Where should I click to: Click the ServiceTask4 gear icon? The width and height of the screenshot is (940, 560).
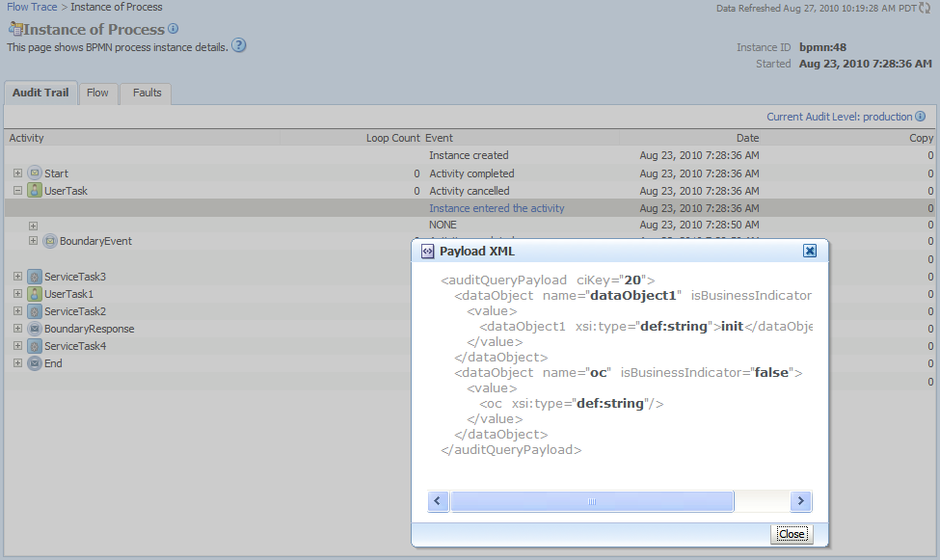coord(34,346)
